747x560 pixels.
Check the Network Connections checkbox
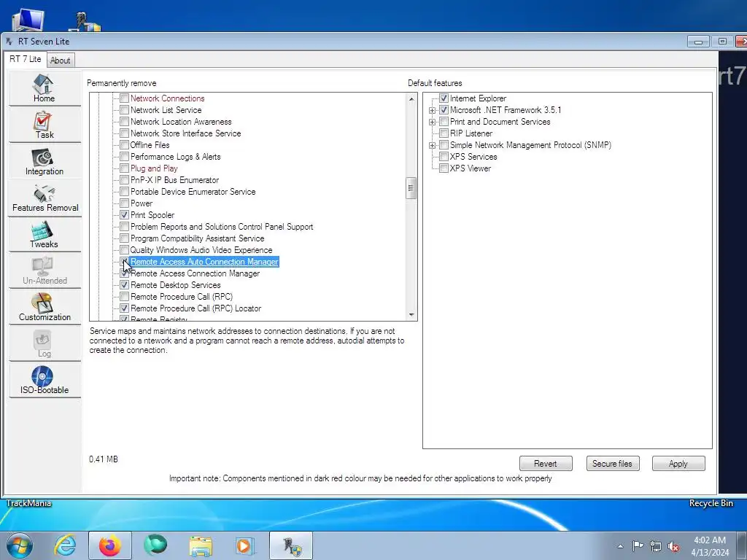pyautogui.click(x=124, y=98)
